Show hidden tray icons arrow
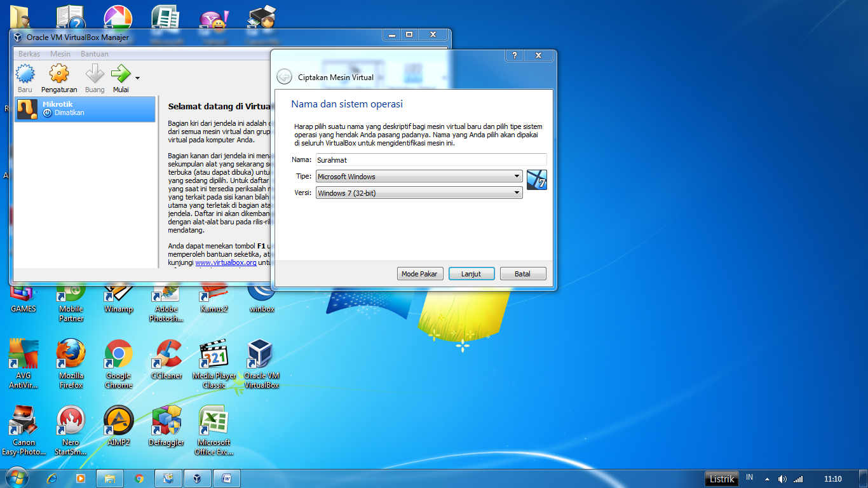 tap(767, 479)
